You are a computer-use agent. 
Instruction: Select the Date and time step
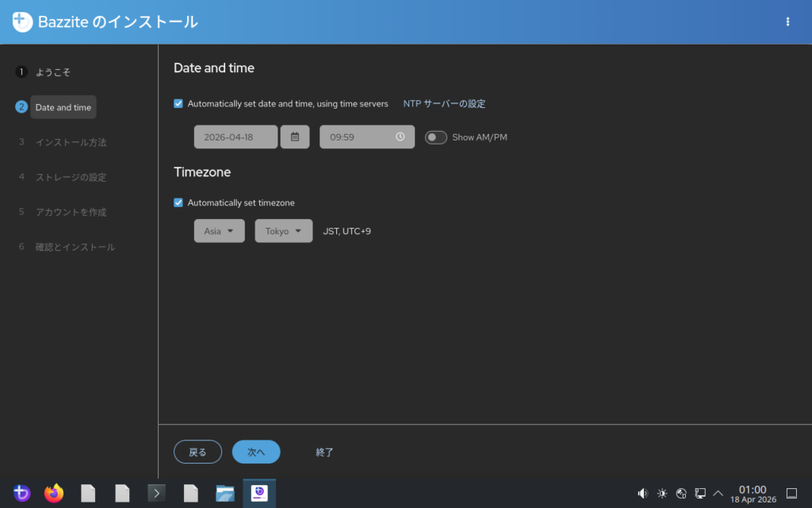click(x=63, y=107)
